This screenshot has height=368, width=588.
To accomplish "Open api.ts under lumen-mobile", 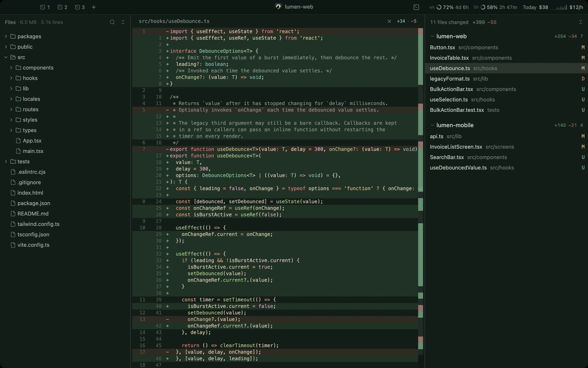I will click(506, 136).
